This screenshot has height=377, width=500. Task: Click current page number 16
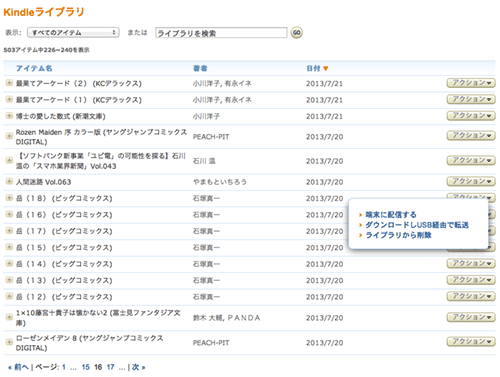point(98,367)
